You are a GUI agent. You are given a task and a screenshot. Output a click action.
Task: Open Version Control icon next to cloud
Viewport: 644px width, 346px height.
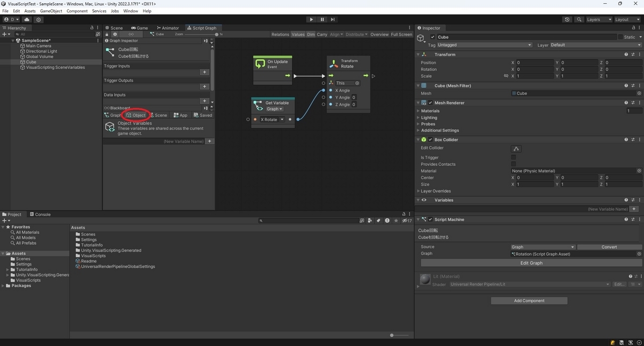point(39,19)
